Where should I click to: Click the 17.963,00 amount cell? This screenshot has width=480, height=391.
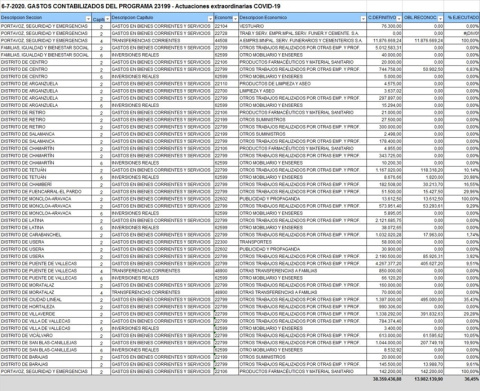point(423,235)
